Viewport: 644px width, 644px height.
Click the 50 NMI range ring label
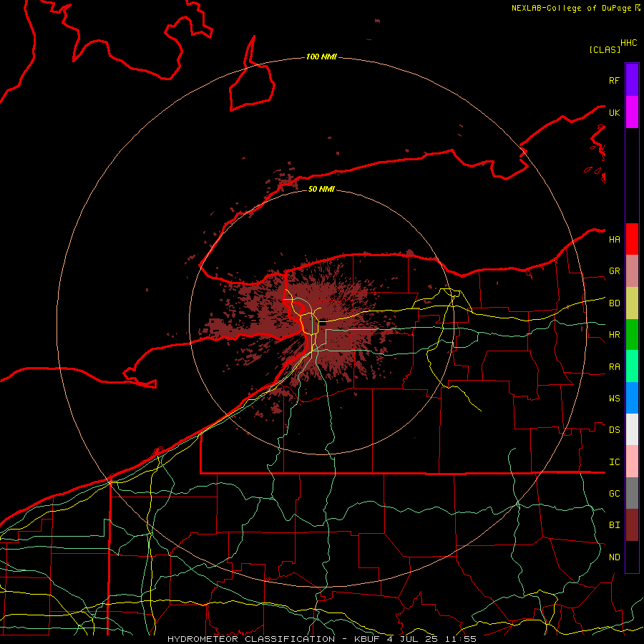(x=321, y=189)
